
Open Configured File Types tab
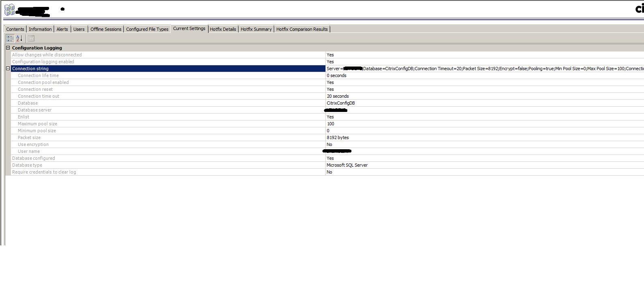coord(147,29)
